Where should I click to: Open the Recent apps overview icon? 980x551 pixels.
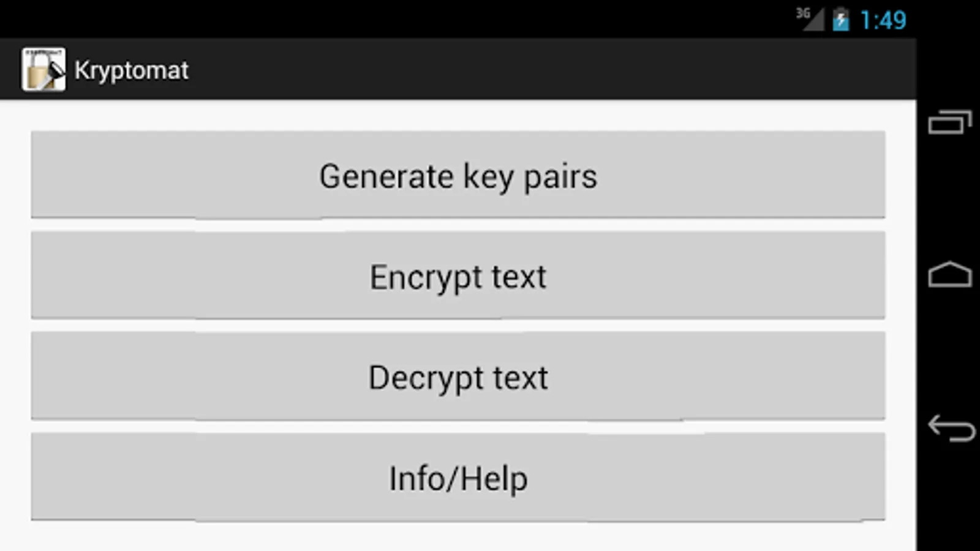[949, 122]
